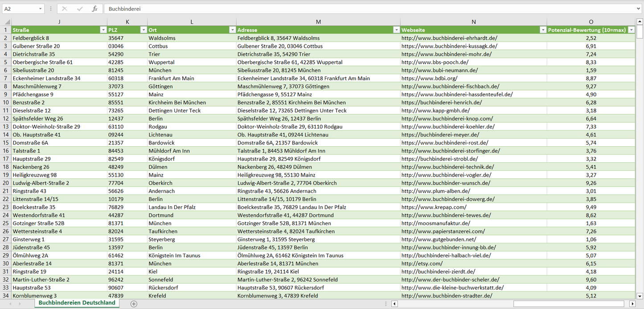The image size is (644, 309).
Task: Open the Straße column filter dropdown
Action: click(x=103, y=30)
